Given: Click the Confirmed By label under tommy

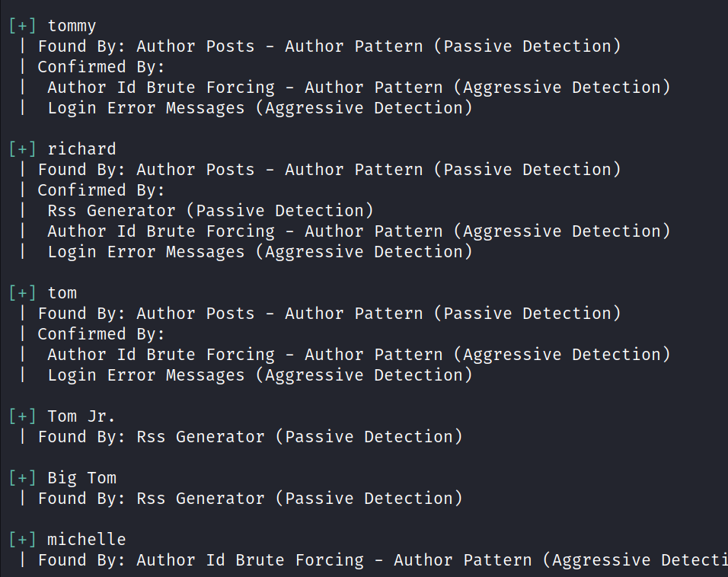Looking at the screenshot, I should [101, 67].
